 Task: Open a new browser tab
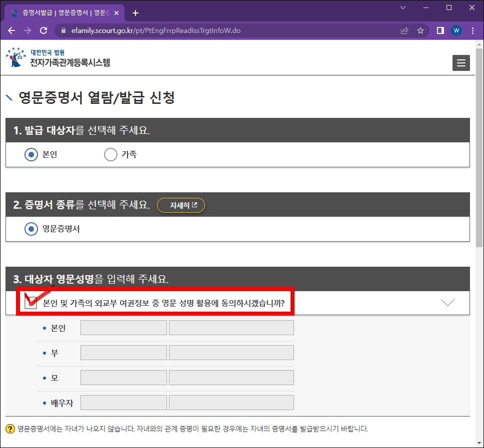coord(135,12)
